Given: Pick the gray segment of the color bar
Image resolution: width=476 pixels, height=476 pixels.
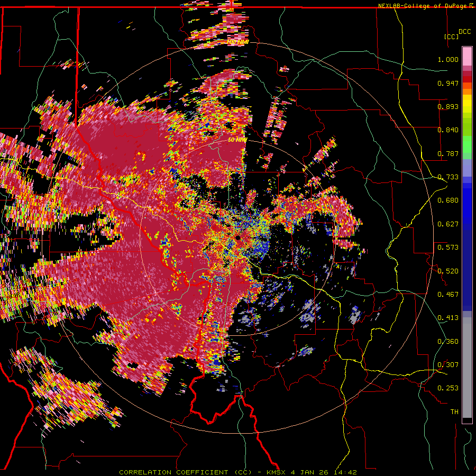Looking at the screenshot, I should point(467,368).
